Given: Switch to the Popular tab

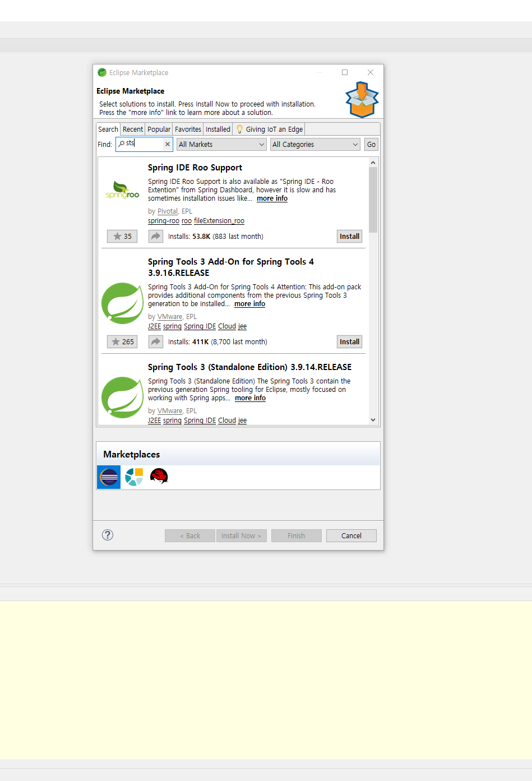Looking at the screenshot, I should pos(159,130).
